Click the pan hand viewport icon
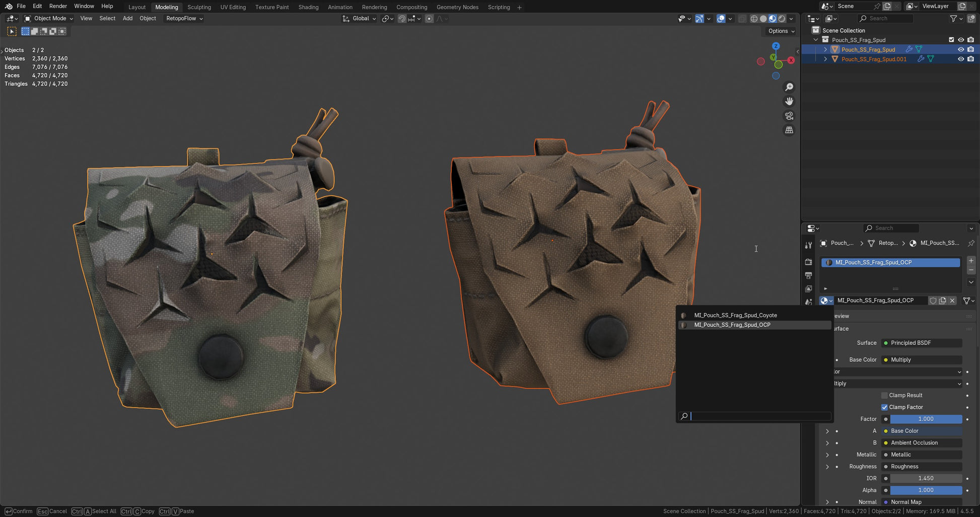 coord(789,101)
